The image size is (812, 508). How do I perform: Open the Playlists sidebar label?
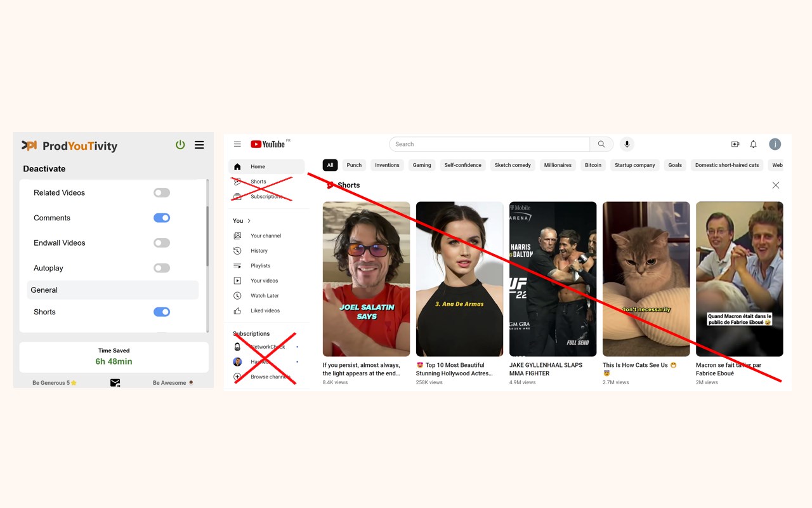pyautogui.click(x=260, y=265)
